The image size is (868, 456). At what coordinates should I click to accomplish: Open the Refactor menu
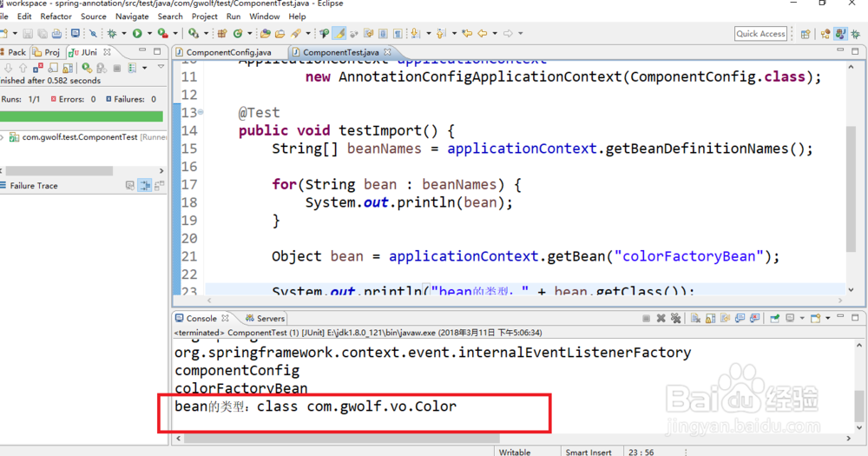[x=56, y=17]
